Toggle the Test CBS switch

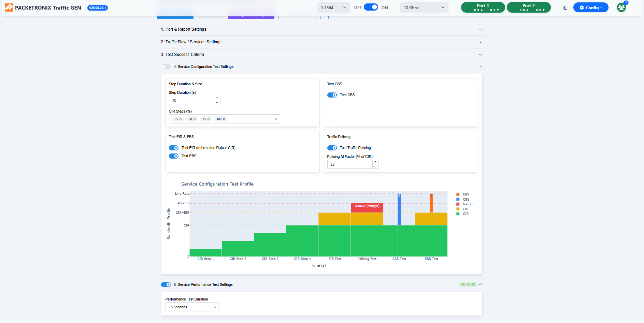coord(332,95)
